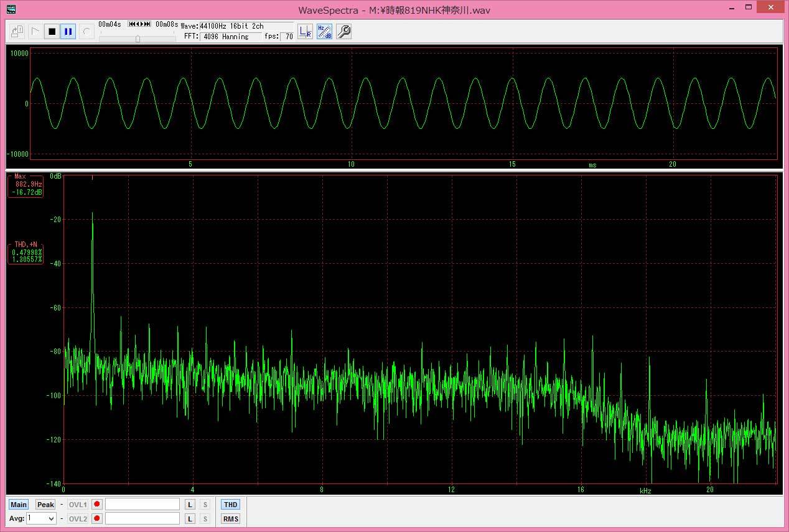789x532 pixels.
Task: Click the total duration 00m08s
Action: (x=166, y=24)
